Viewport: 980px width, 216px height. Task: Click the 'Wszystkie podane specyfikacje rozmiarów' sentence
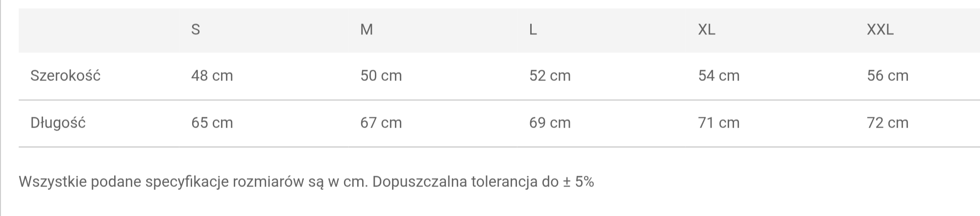(x=193, y=182)
